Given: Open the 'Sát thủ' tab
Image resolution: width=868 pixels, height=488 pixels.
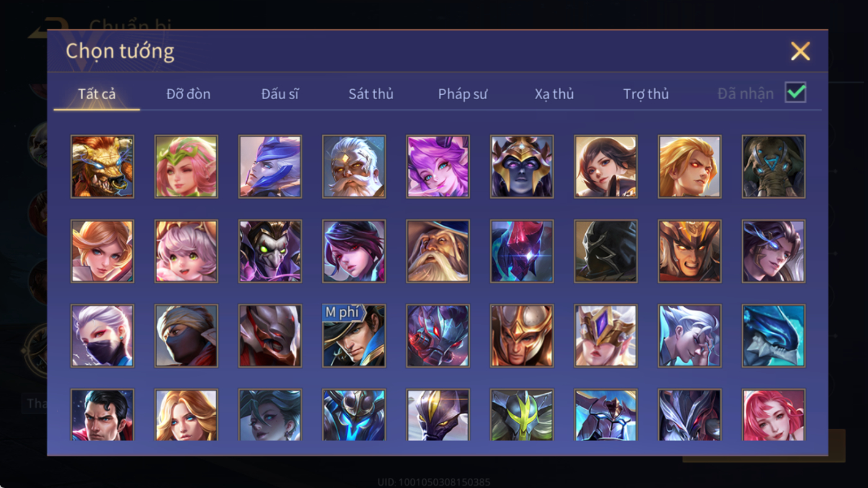Looking at the screenshot, I should (371, 94).
